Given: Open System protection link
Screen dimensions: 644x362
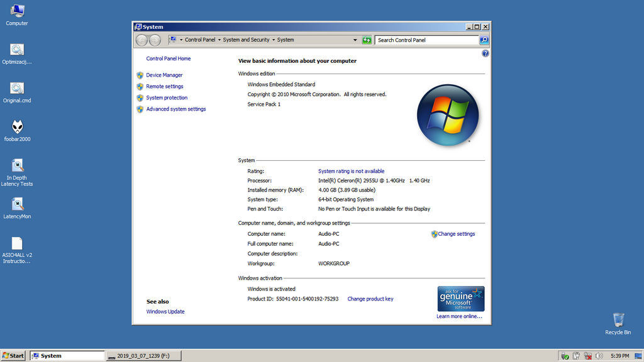Looking at the screenshot, I should coord(167,97).
